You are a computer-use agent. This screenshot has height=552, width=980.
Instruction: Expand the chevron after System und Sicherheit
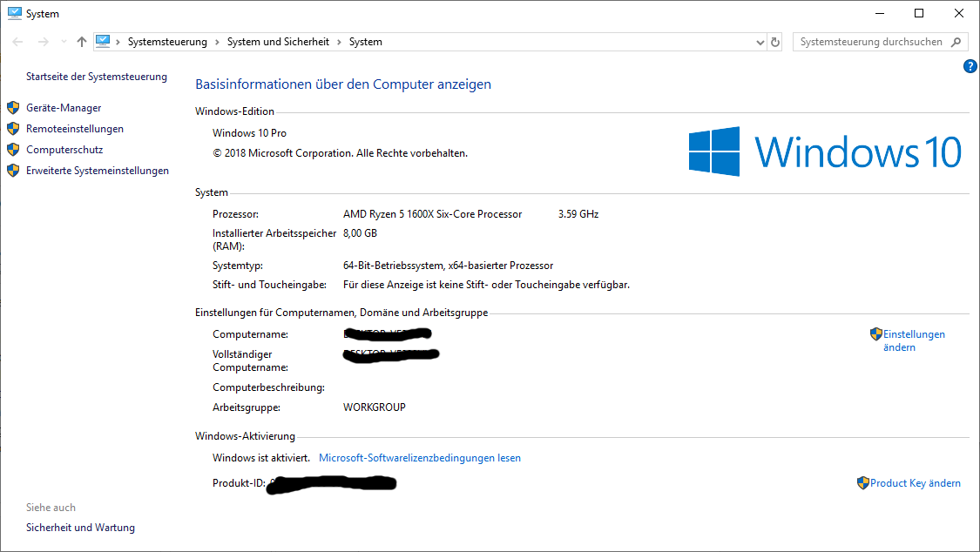click(x=340, y=42)
